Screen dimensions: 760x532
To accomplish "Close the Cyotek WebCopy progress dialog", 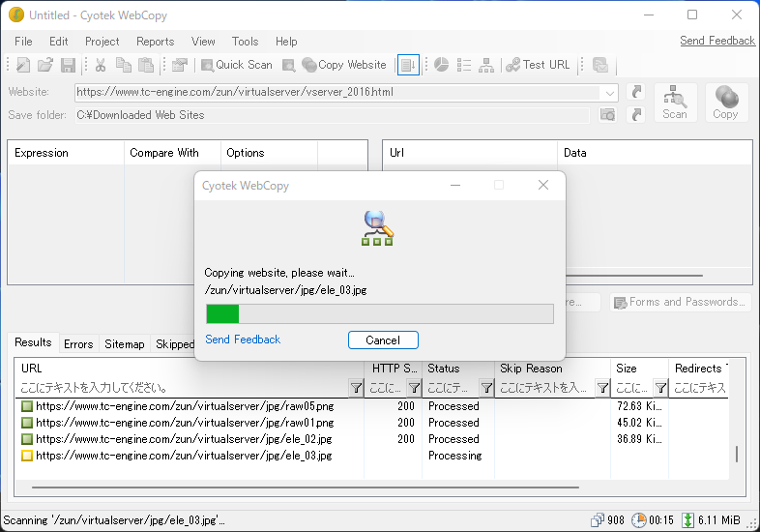I will 543,185.
